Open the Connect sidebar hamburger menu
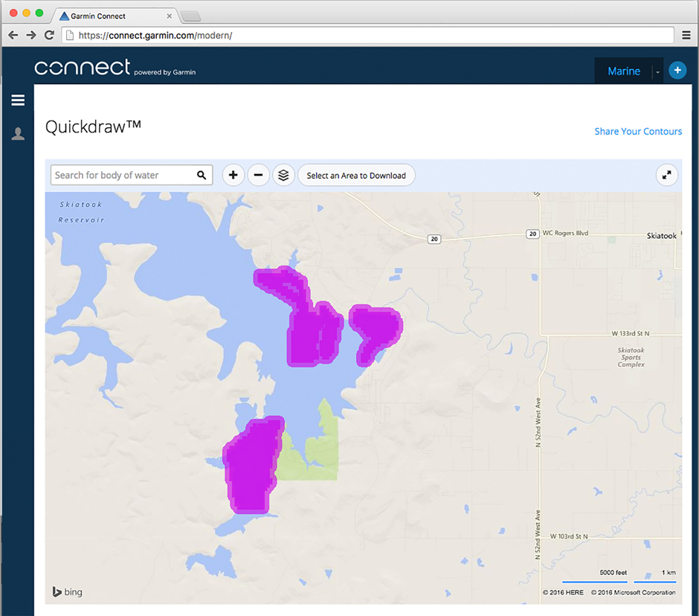 (x=18, y=100)
